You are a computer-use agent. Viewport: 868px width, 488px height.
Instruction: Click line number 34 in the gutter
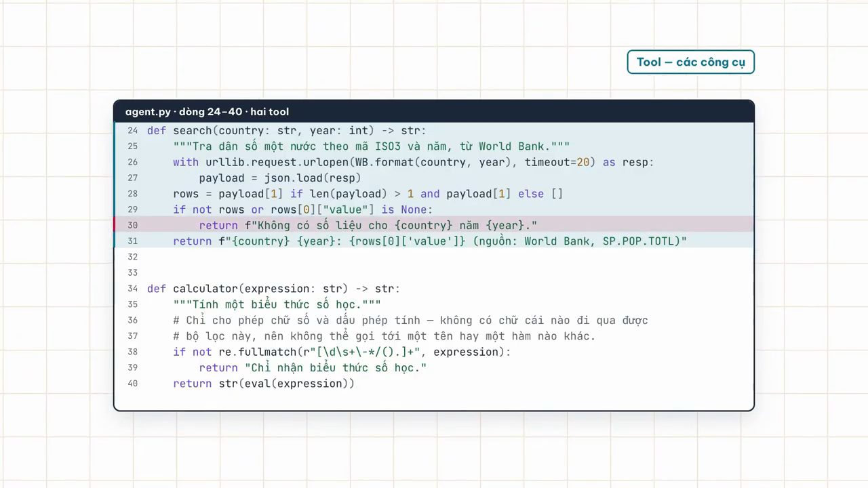tap(132, 289)
